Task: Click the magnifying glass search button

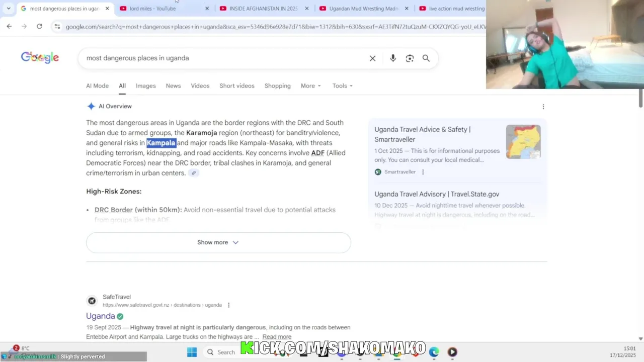Action: [x=426, y=58]
